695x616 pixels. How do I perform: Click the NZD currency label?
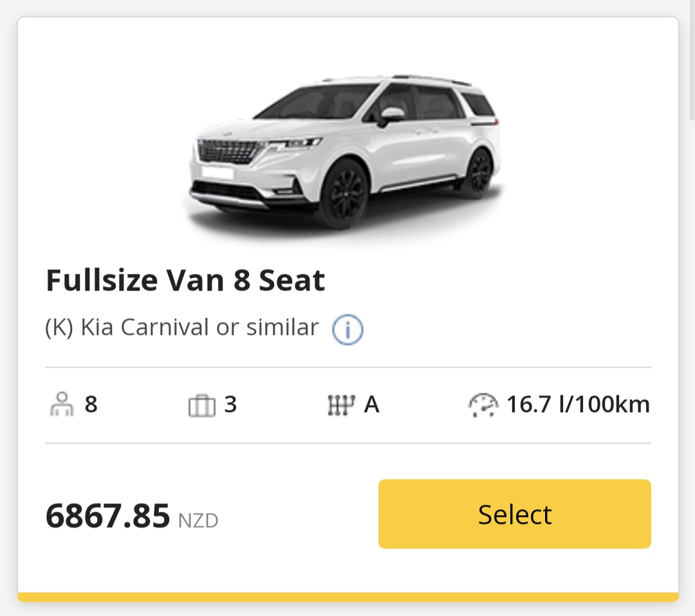[x=198, y=520]
